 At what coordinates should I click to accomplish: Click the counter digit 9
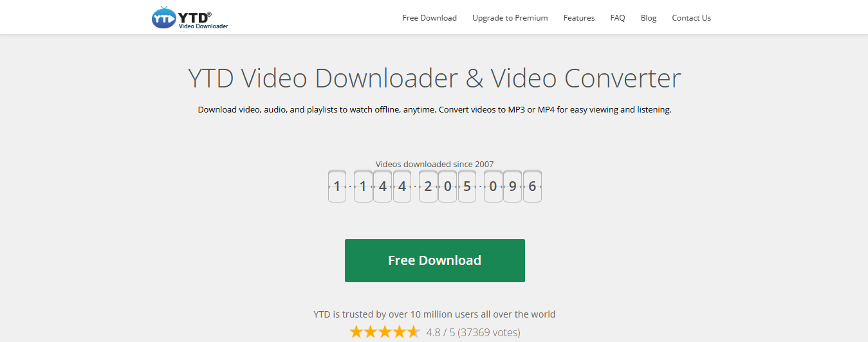point(513,186)
